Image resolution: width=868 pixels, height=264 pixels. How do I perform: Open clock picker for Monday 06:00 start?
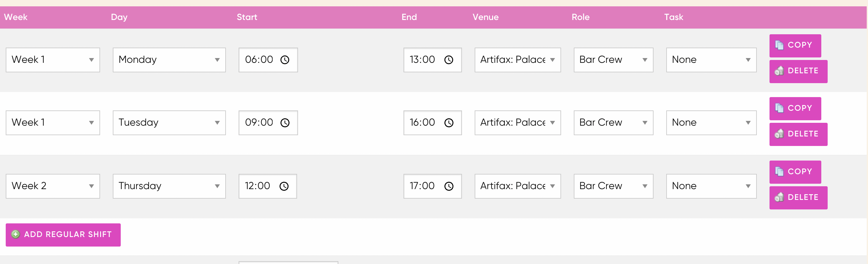[x=285, y=60]
